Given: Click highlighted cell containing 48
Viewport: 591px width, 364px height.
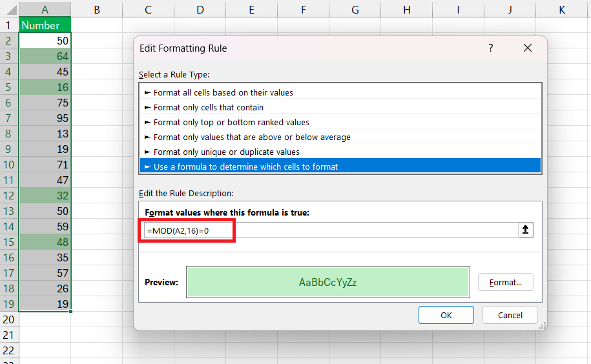Looking at the screenshot, I should (x=45, y=241).
